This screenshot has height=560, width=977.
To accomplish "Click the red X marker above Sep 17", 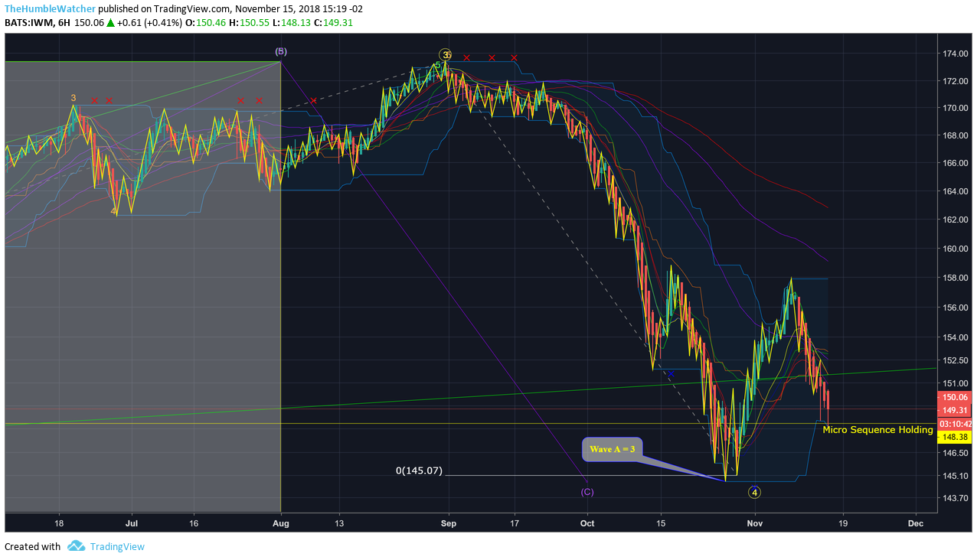I will click(515, 57).
